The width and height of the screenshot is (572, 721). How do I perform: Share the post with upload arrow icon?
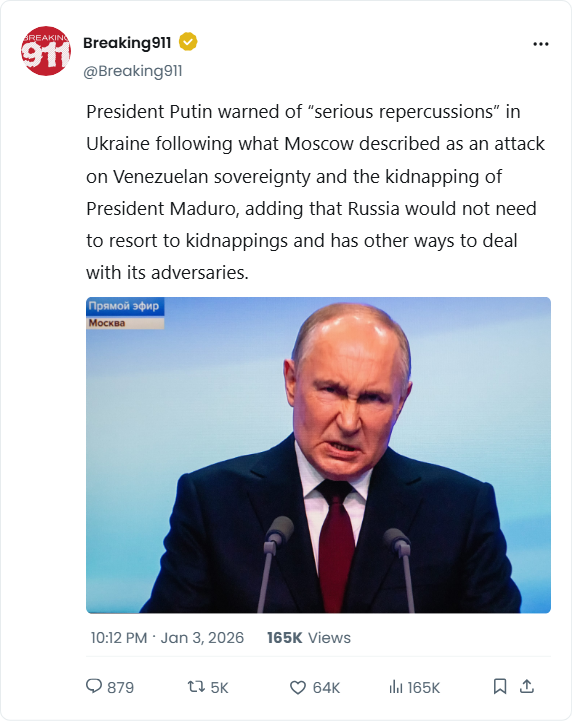click(527, 686)
